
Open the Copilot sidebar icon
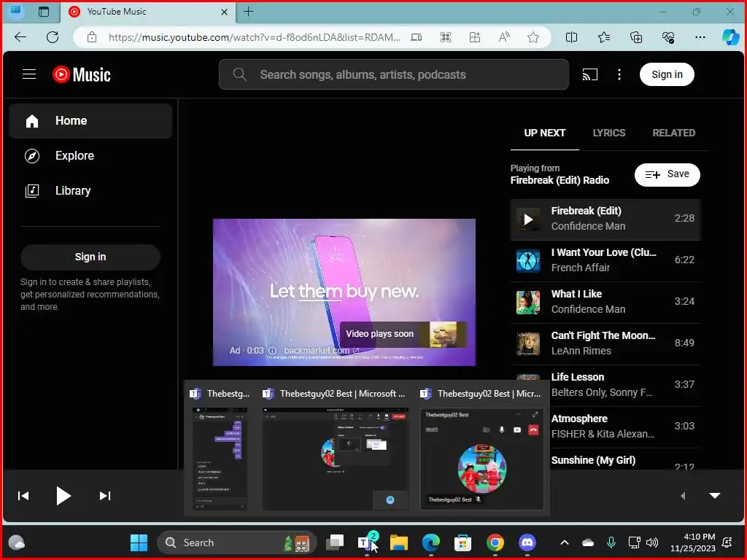[730, 37]
